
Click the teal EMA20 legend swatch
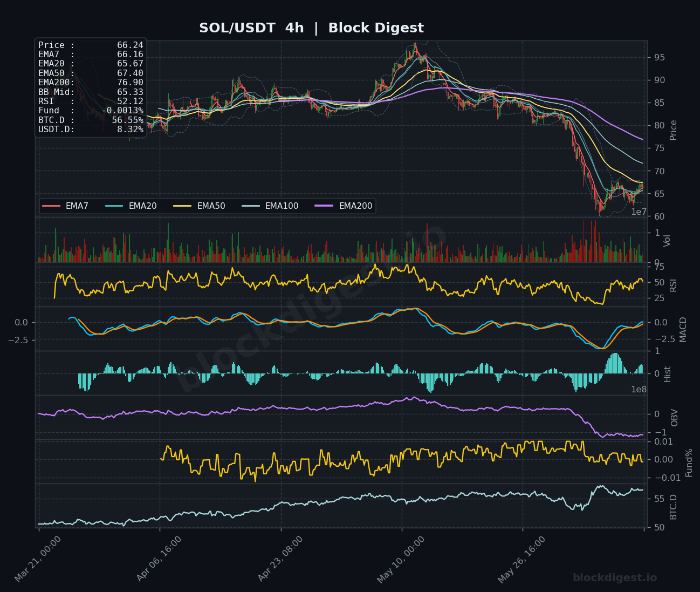click(114, 206)
